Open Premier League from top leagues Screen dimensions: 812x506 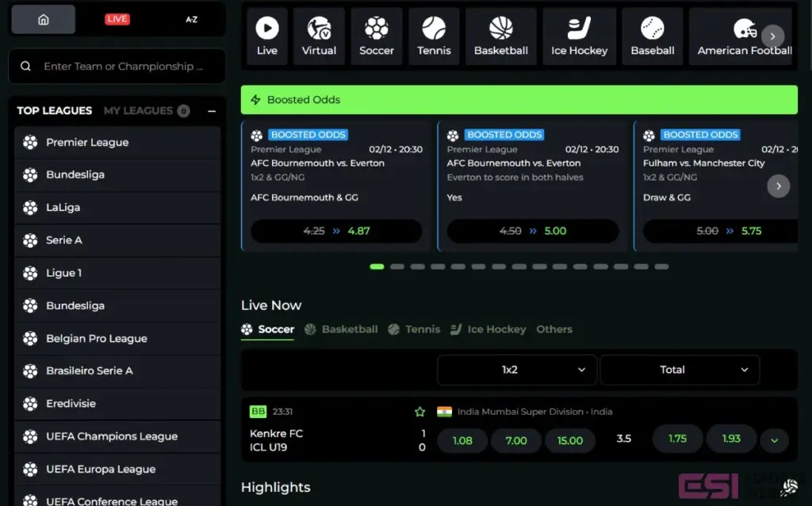(x=117, y=143)
